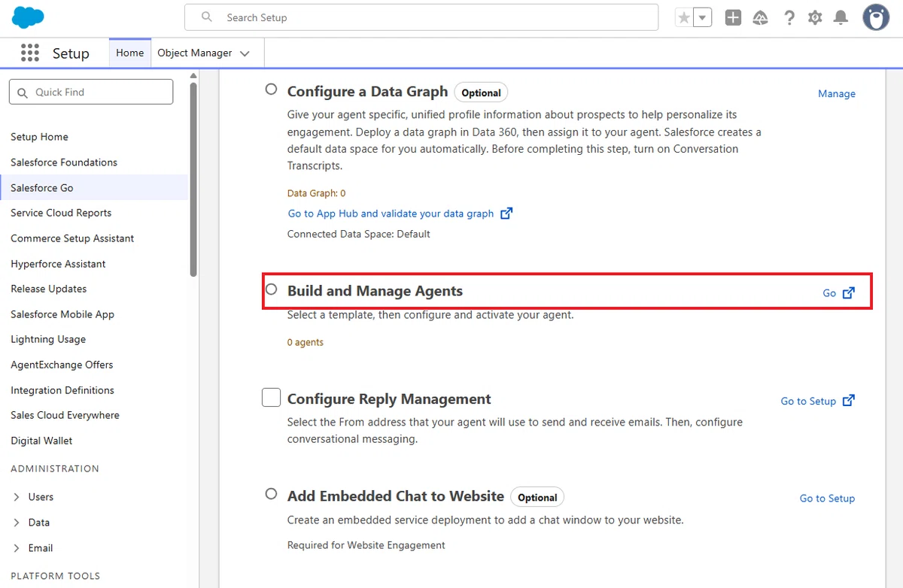This screenshot has width=903, height=588.
Task: Expand the Users tree node
Action: 17,497
